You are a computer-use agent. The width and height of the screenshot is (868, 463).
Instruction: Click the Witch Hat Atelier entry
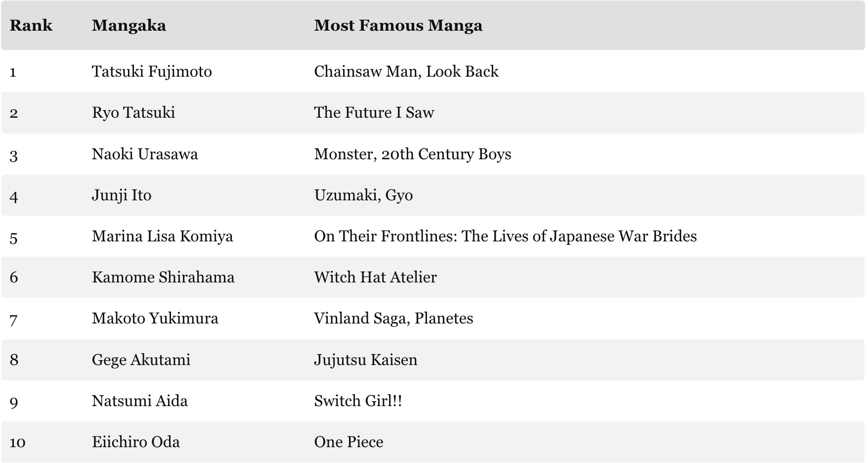click(375, 278)
